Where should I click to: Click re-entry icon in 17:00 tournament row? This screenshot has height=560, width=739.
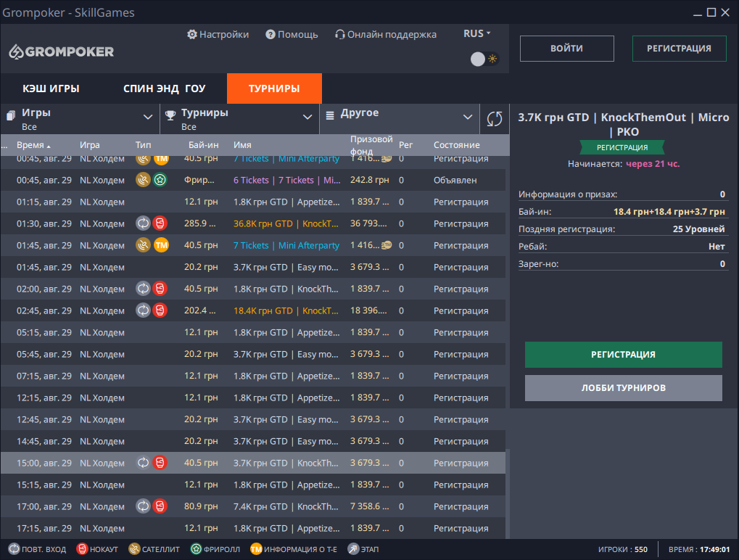click(143, 506)
